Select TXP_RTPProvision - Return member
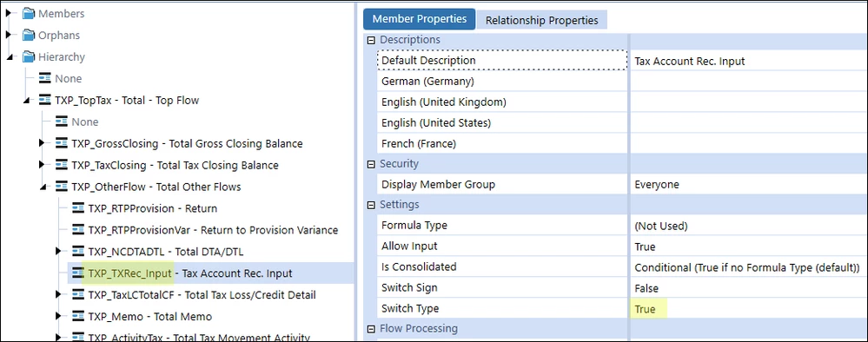868x342 pixels. click(153, 208)
